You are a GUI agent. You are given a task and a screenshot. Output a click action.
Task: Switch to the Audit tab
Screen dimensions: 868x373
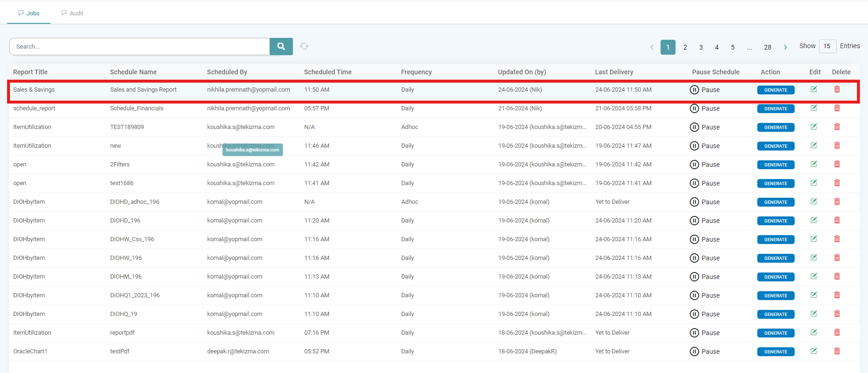(72, 13)
